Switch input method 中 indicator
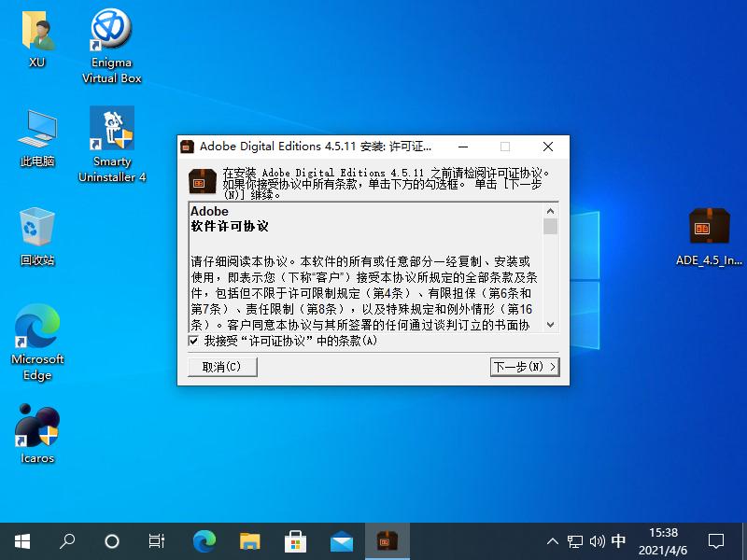 tap(618, 541)
